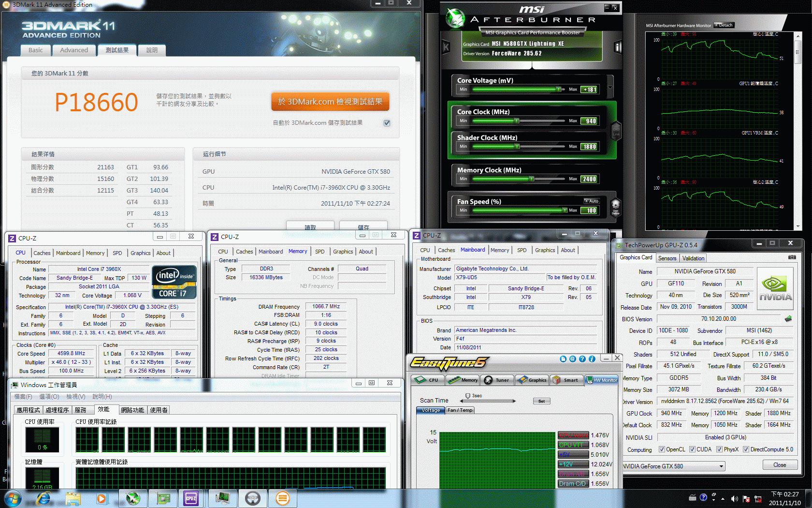Open EasyTune6 document icon in title bar
The image size is (812, 508).
(563, 359)
